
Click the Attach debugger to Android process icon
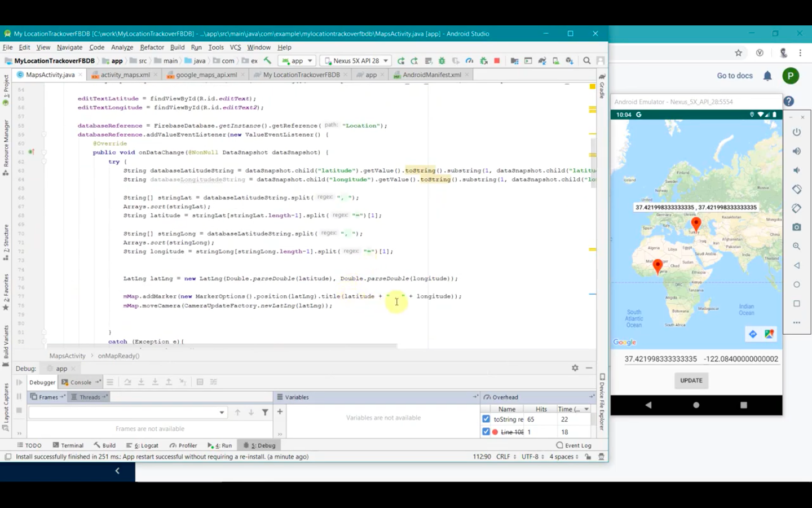[x=483, y=60]
